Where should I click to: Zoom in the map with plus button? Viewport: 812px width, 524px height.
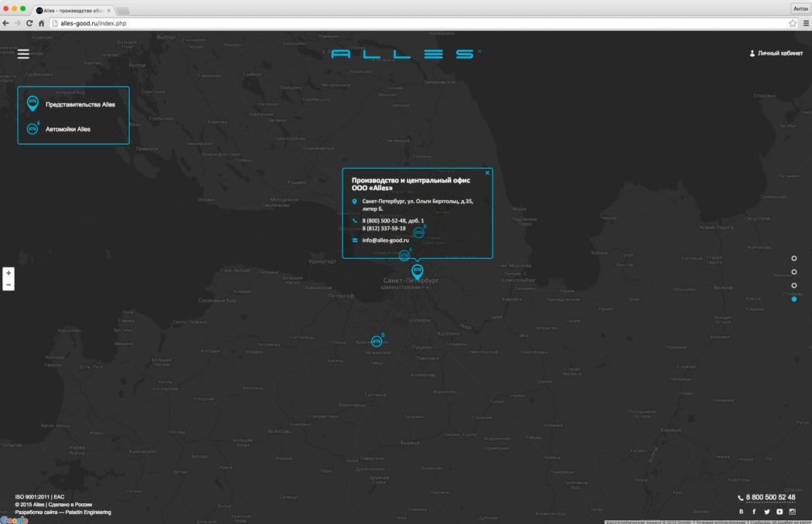[x=9, y=273]
